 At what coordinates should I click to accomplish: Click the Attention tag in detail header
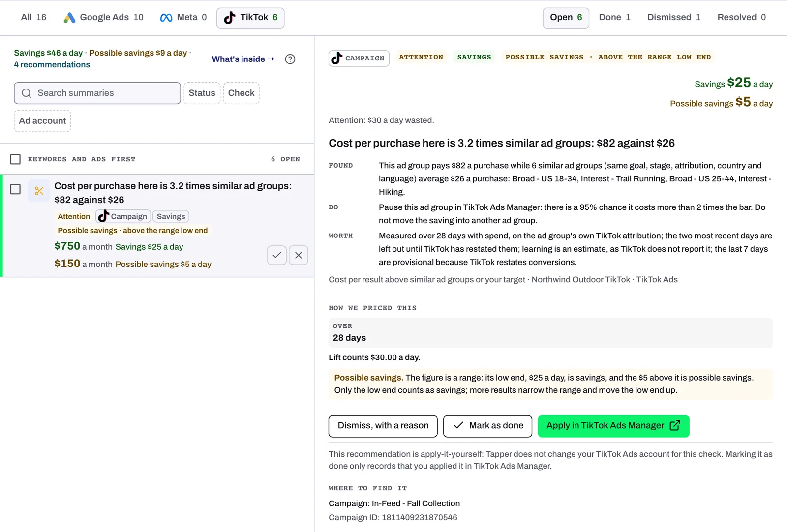421,57
